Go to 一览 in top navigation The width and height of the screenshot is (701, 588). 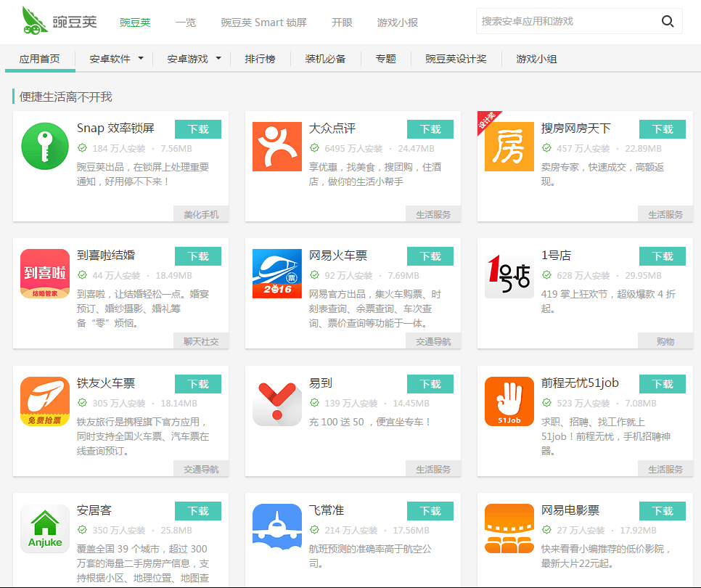coord(186,23)
